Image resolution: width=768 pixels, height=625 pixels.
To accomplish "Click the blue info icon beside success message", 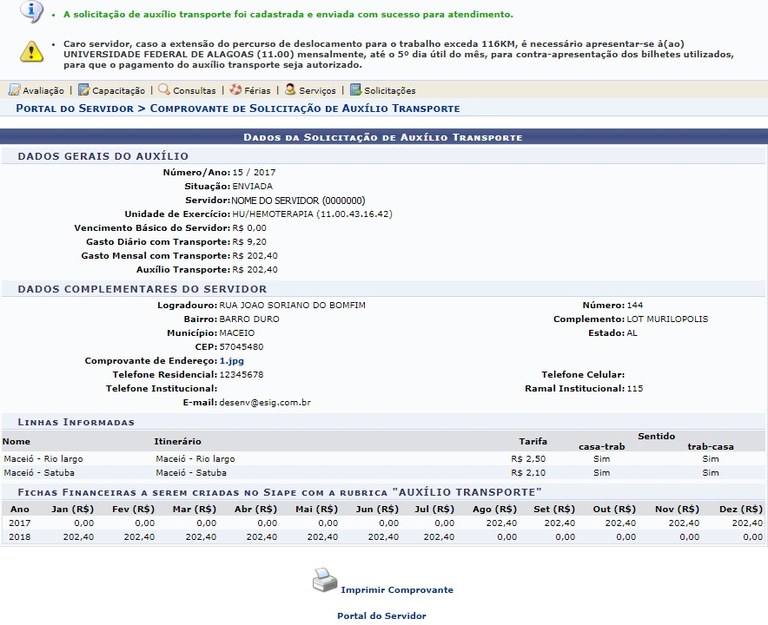I will pyautogui.click(x=32, y=12).
